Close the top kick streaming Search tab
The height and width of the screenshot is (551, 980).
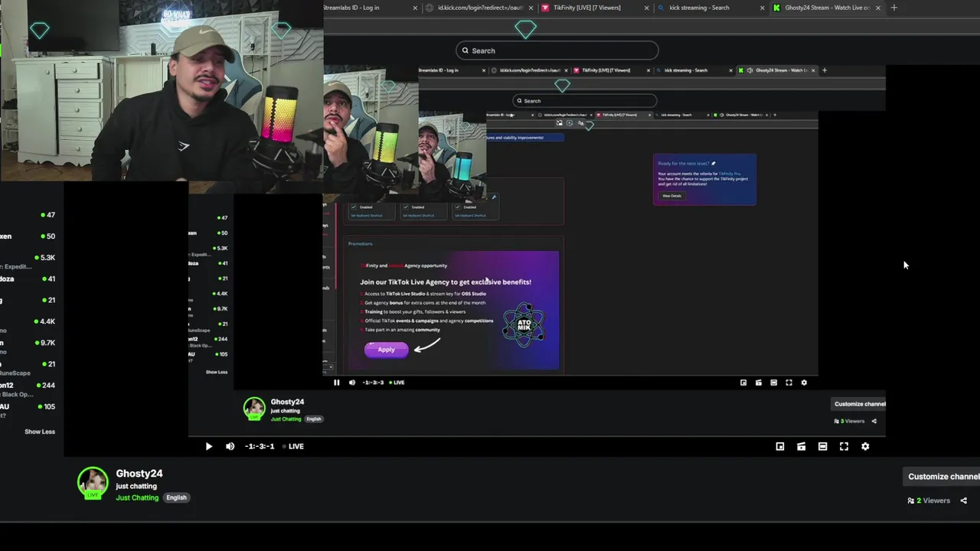762,8
